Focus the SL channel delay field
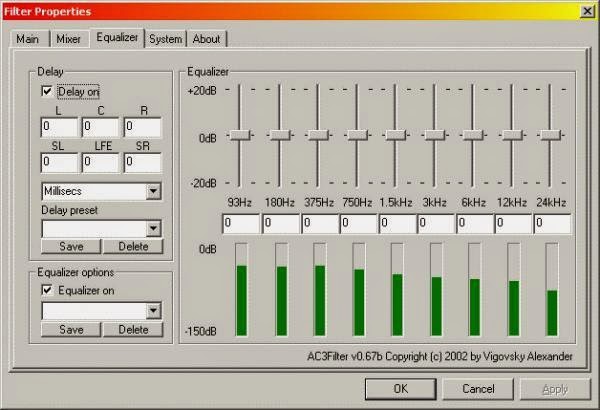This screenshot has height=410, width=600. coord(59,163)
